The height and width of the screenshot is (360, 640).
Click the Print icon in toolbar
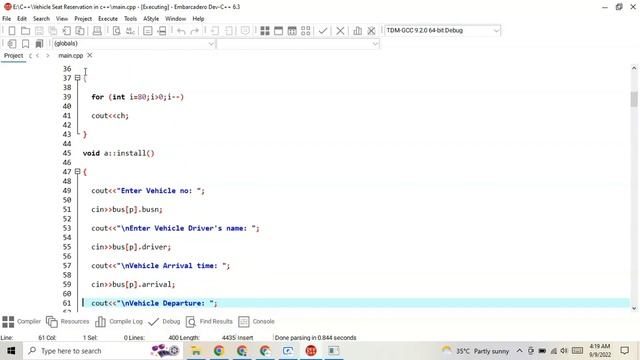click(x=97, y=31)
